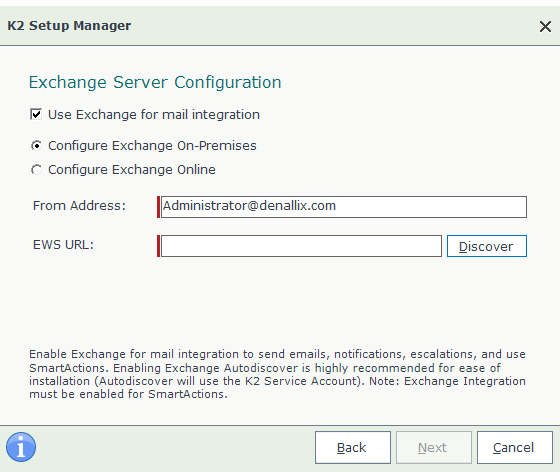Click the K2 Setup Manager title bar text
The height and width of the screenshot is (472, 560).
coord(69,26)
